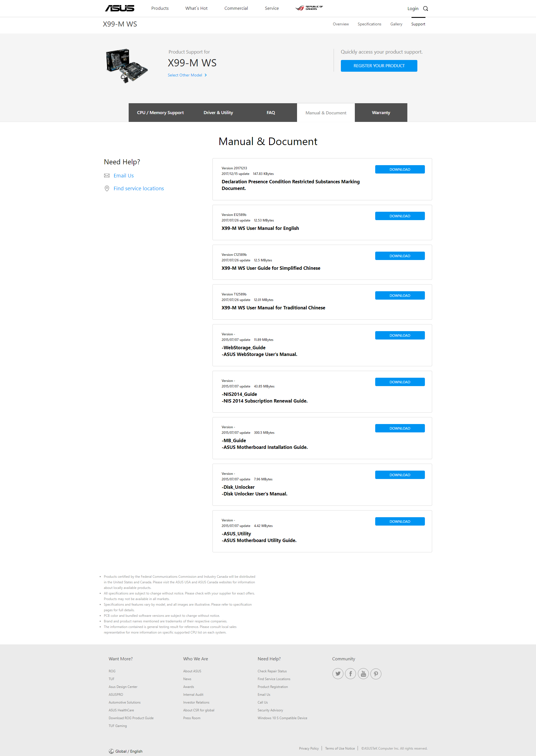The width and height of the screenshot is (536, 756).
Task: Select the Support tab
Action: click(418, 24)
